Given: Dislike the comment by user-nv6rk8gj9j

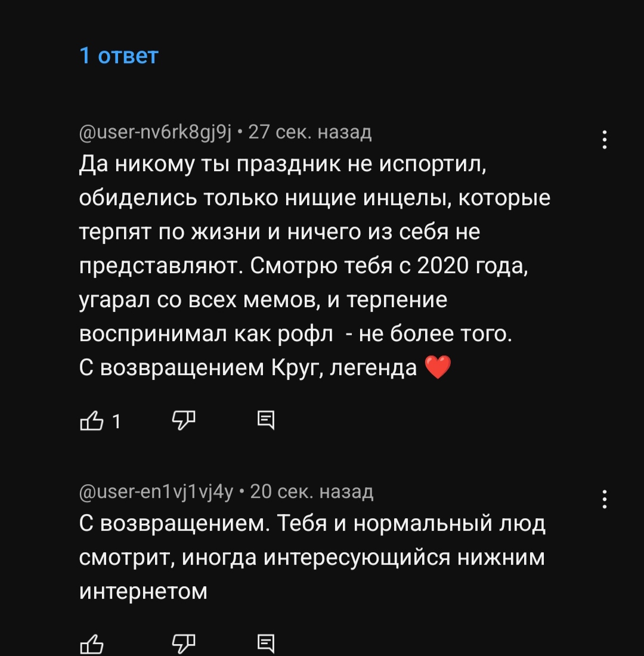Looking at the screenshot, I should point(183,421).
